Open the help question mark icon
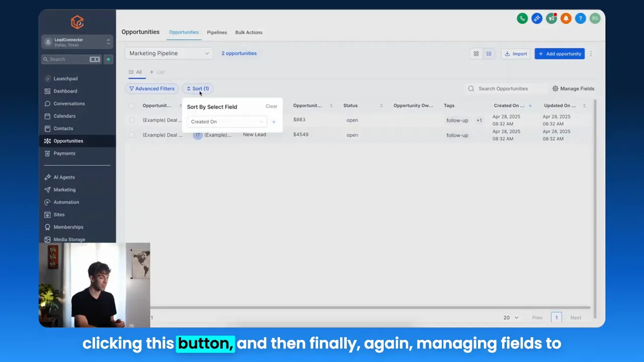The width and height of the screenshot is (644, 362). (581, 18)
